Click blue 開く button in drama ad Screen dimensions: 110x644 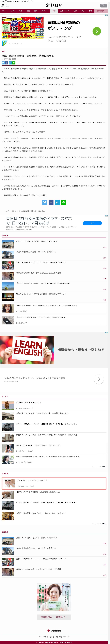[92, 223]
